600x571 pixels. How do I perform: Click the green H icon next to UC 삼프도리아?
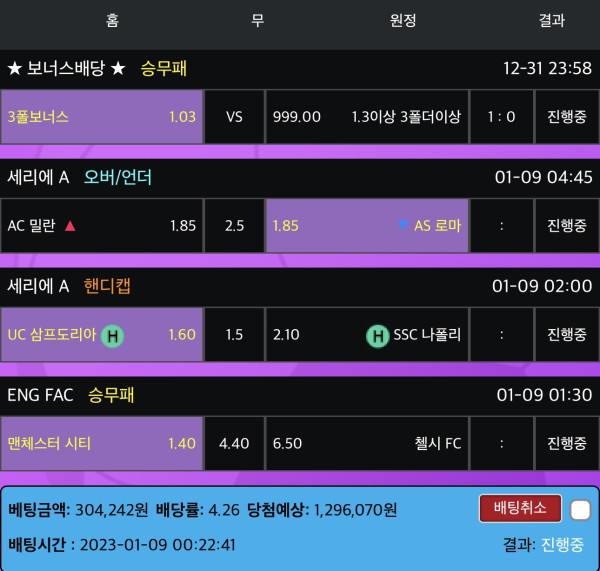coord(112,335)
